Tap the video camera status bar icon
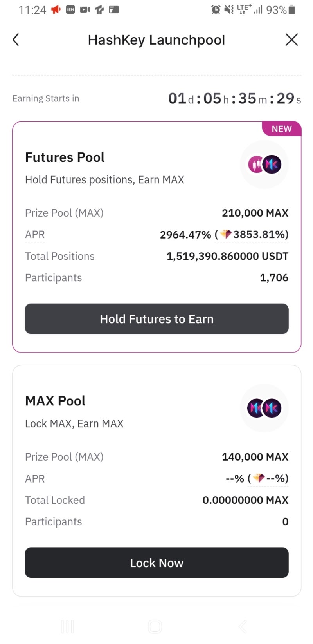 (x=85, y=10)
